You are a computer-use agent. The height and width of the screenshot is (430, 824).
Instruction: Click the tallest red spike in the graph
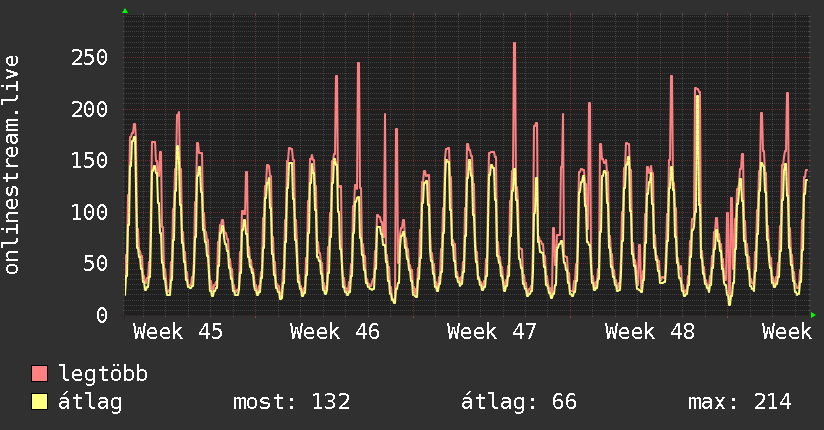pyautogui.click(x=514, y=45)
